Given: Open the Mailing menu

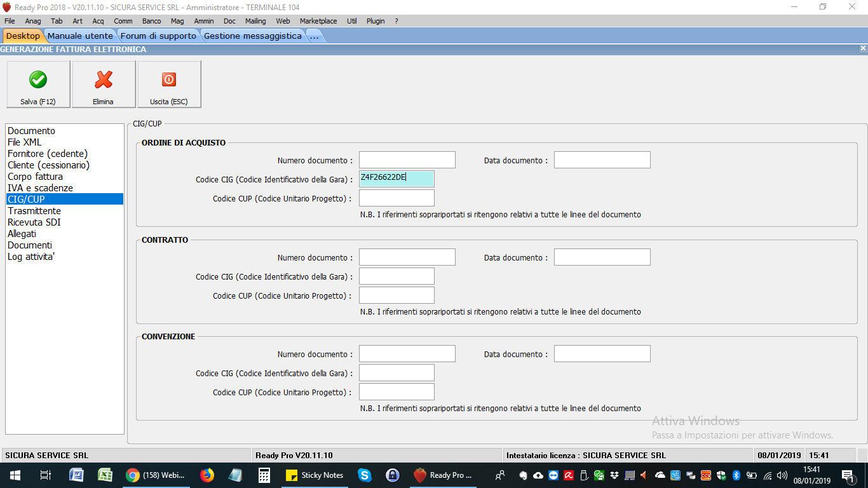Looking at the screenshot, I should tap(255, 21).
